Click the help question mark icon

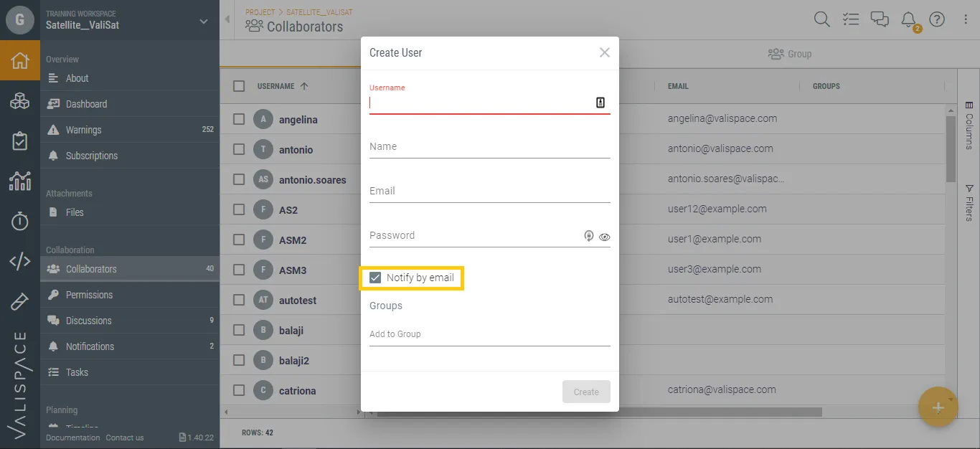[937, 19]
